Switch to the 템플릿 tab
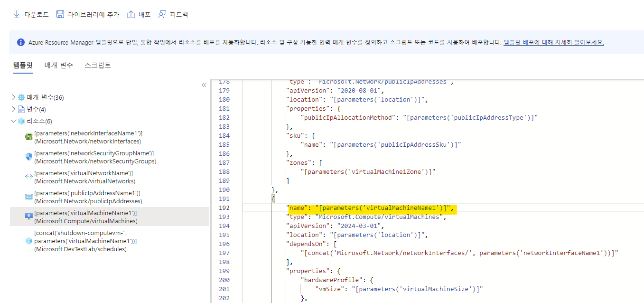The width and height of the screenshot is (644, 303). point(23,66)
